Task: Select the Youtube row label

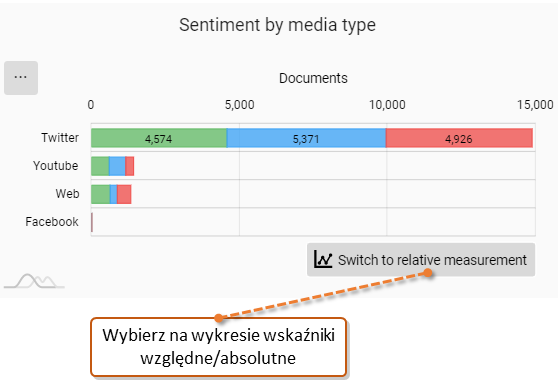Action: tap(55, 166)
